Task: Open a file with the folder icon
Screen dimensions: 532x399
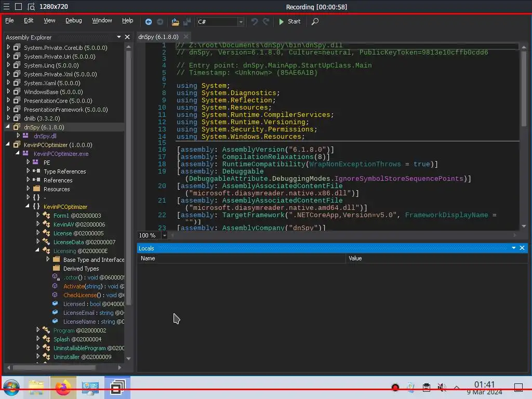Action: [x=175, y=22]
